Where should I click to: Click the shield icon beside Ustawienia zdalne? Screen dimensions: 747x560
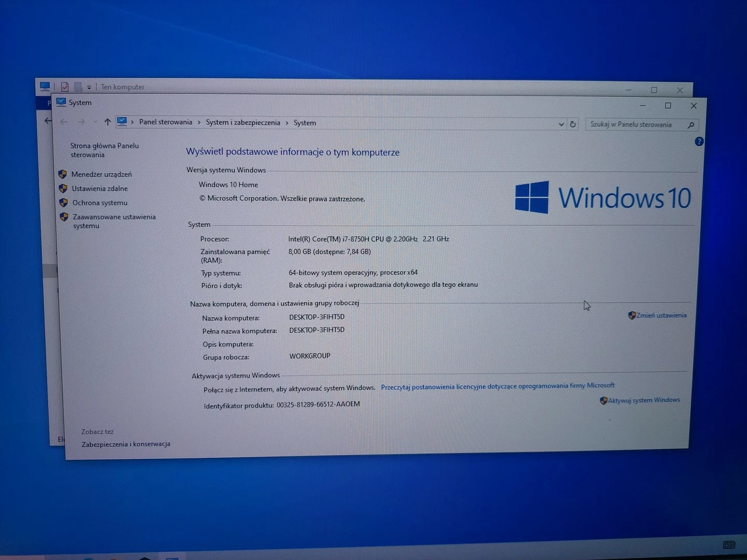click(63, 188)
